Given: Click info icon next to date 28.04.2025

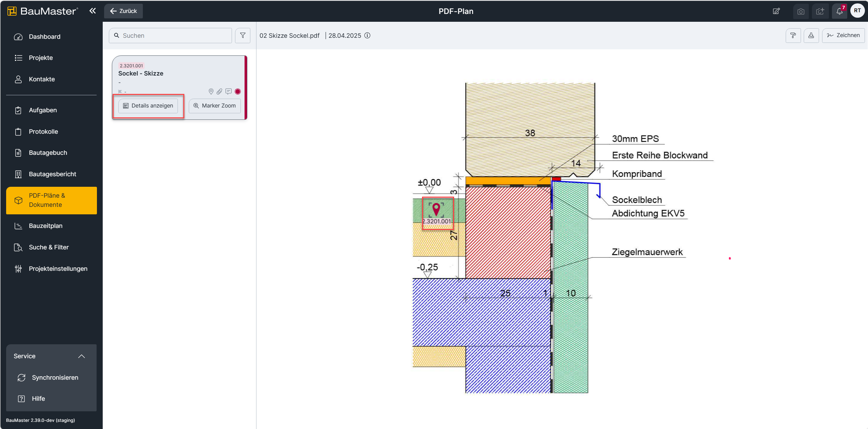Looking at the screenshot, I should tap(367, 35).
